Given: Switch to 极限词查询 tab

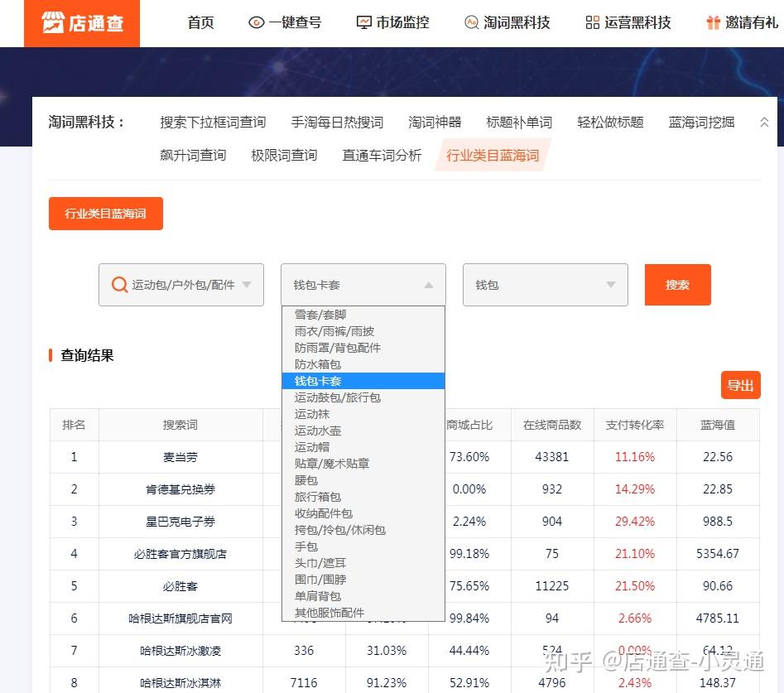Looking at the screenshot, I should pyautogui.click(x=284, y=155).
